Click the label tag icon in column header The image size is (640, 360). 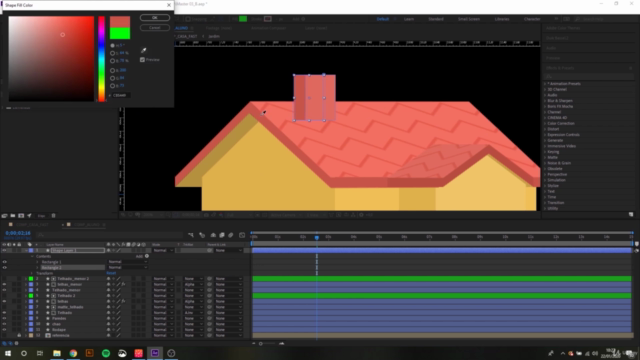coord(30,244)
